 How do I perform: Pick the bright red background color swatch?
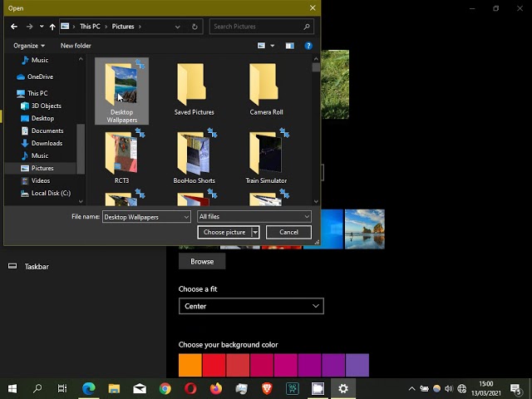point(214,365)
